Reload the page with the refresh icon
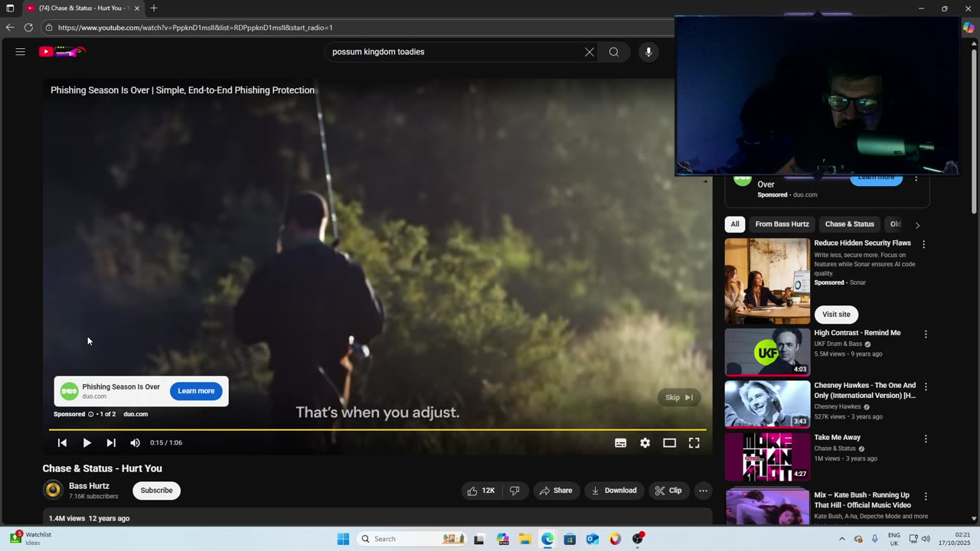The image size is (980, 551). click(x=28, y=28)
